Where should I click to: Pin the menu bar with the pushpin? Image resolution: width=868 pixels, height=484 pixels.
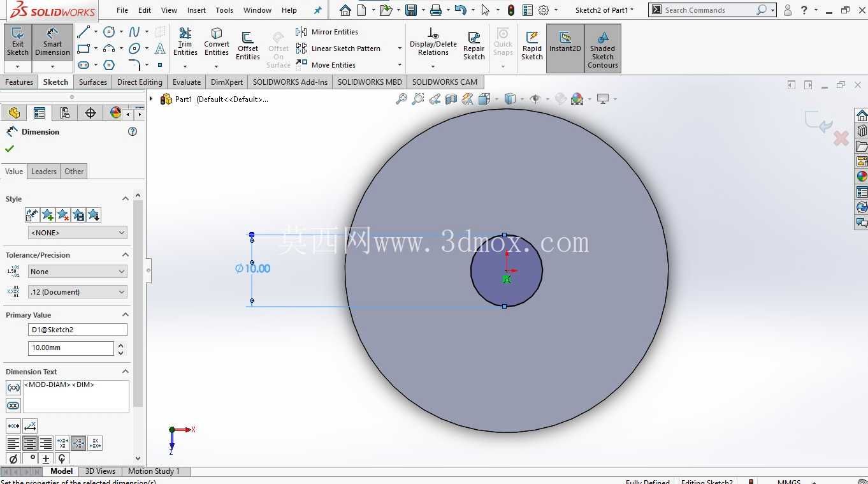(318, 10)
